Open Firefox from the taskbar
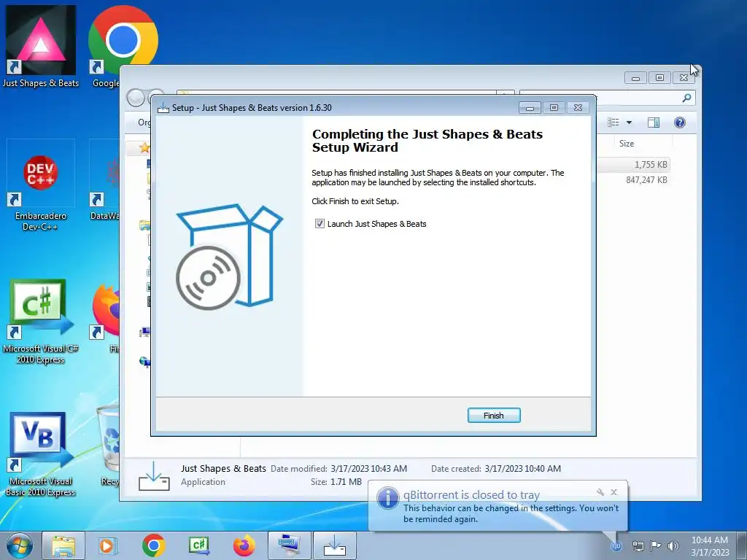 click(244, 545)
